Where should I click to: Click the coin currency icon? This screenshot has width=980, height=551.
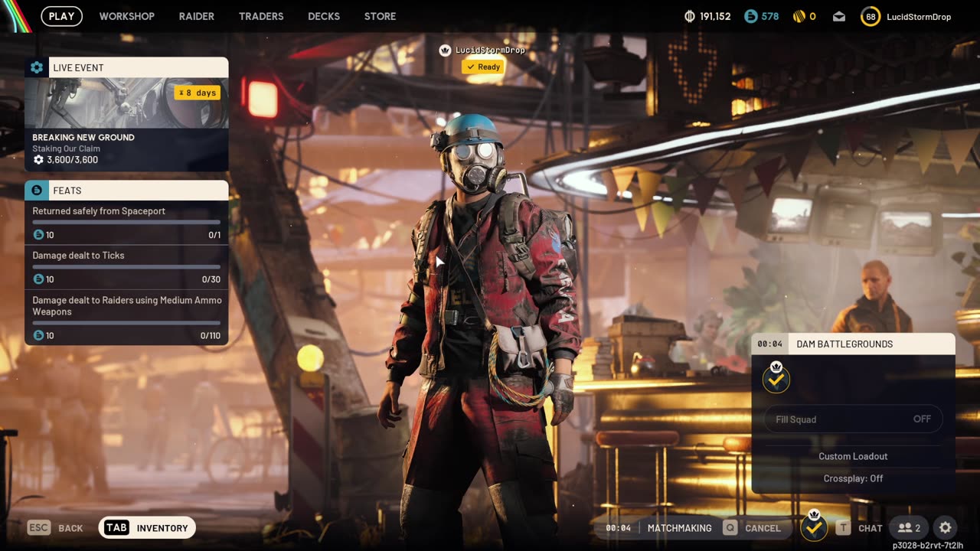[x=689, y=16]
